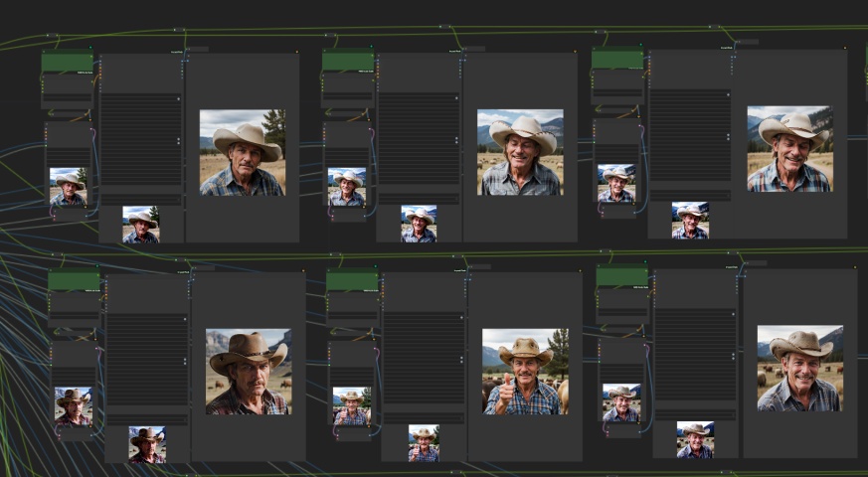Select the small brown-hat cowboy thumbnail under the prompt list node

(147, 445)
